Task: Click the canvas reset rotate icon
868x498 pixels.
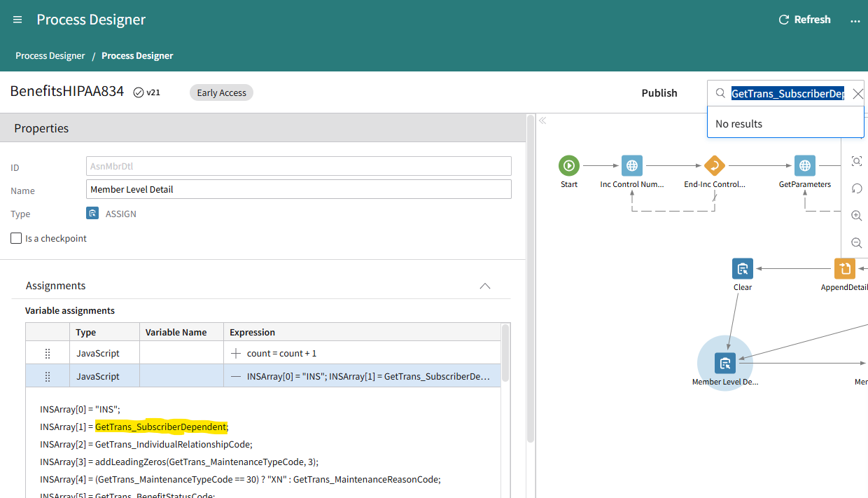Action: [x=856, y=188]
